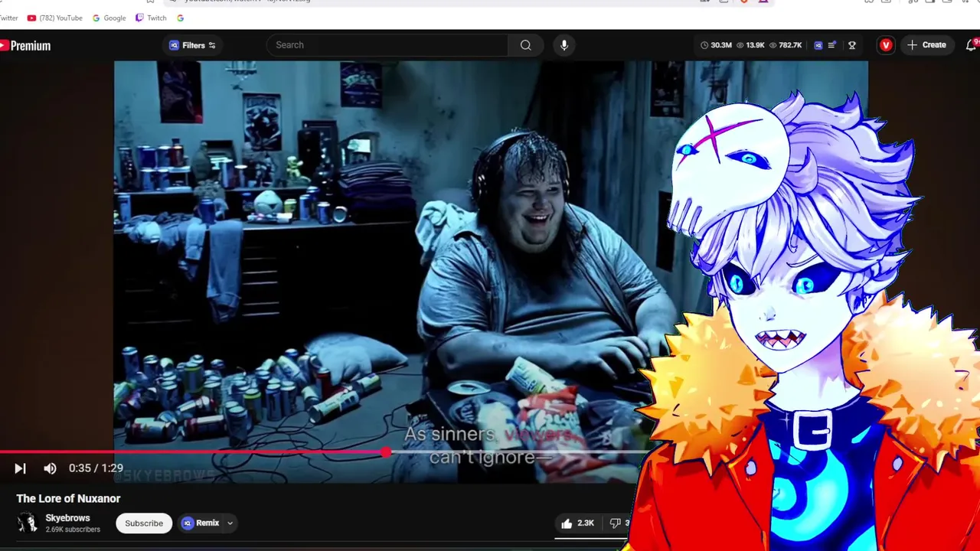Play next video with skip button

[20, 468]
